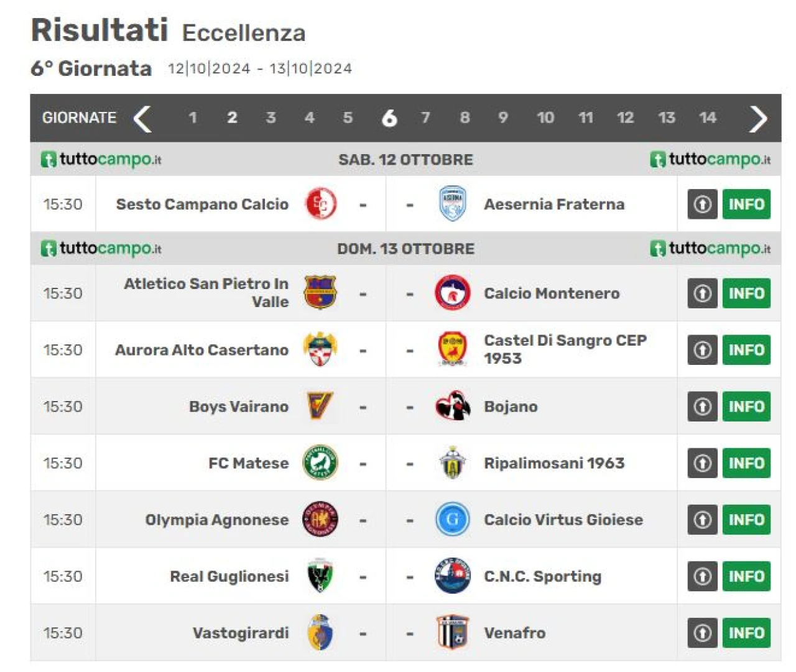Click the Aesernia Fraterna team logo
Viewport: 796px width, 672px height.
[x=452, y=204]
